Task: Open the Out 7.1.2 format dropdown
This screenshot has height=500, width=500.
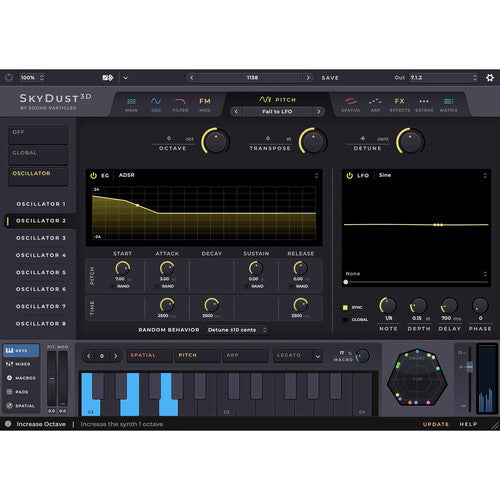Action: pos(443,78)
